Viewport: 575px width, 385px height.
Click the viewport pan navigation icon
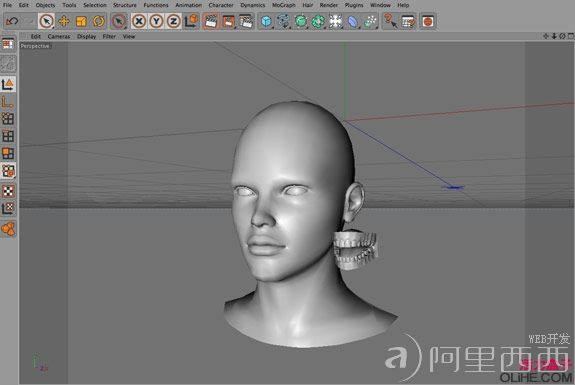546,36
